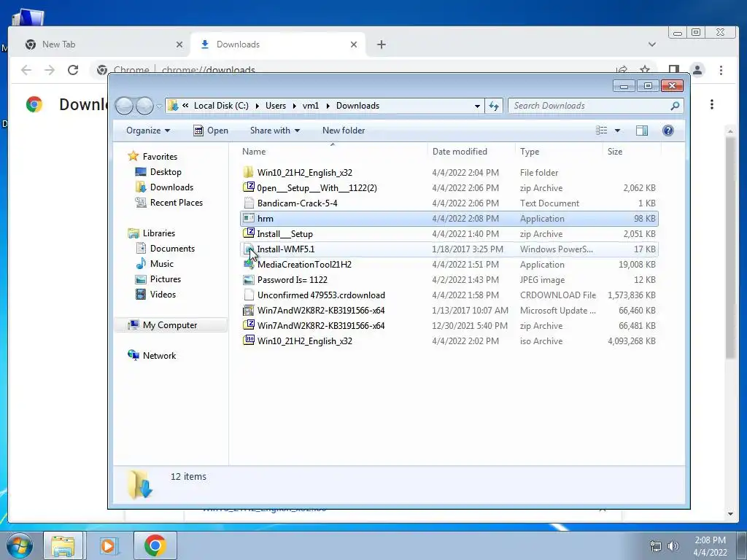Image resolution: width=747 pixels, height=560 pixels.
Task: Open Windows Explorer taskbar icon
Action: [63, 545]
